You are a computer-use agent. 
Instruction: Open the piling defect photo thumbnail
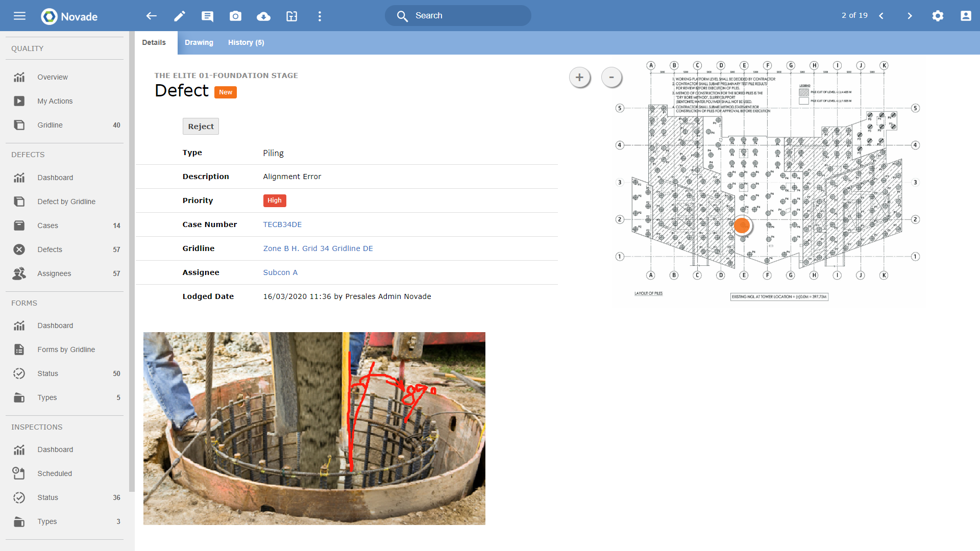(314, 428)
